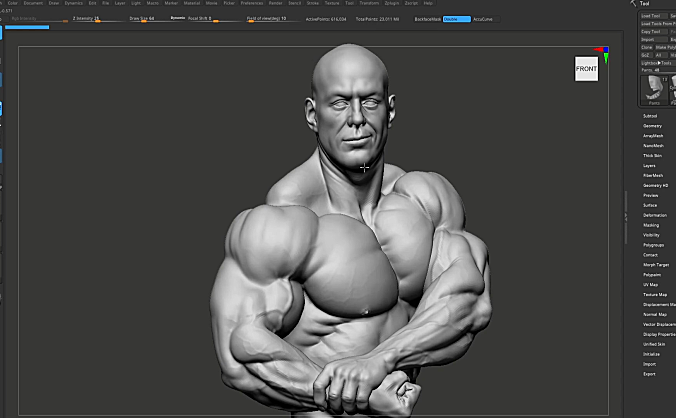The width and height of the screenshot is (676, 418).
Task: Open the Preferences menu
Action: (x=252, y=3)
